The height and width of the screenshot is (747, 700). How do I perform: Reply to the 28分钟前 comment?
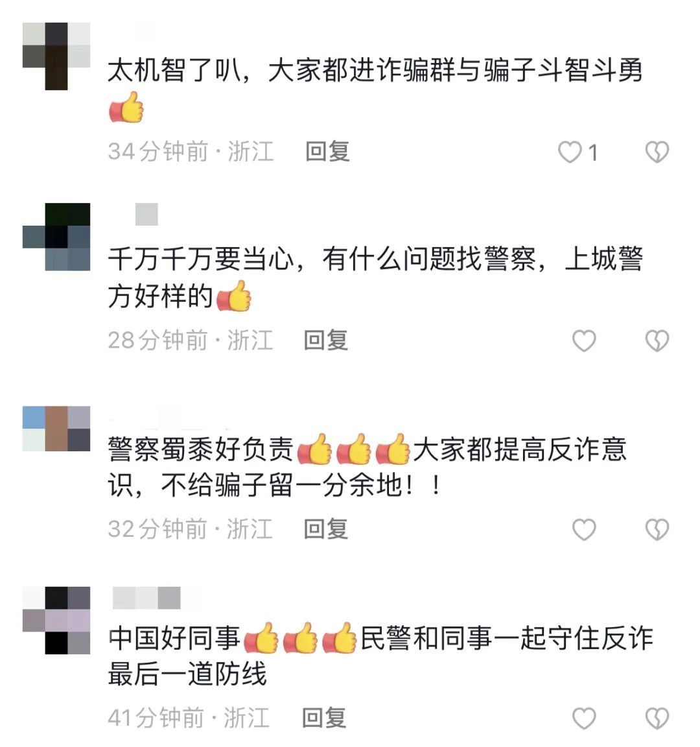[x=326, y=340]
